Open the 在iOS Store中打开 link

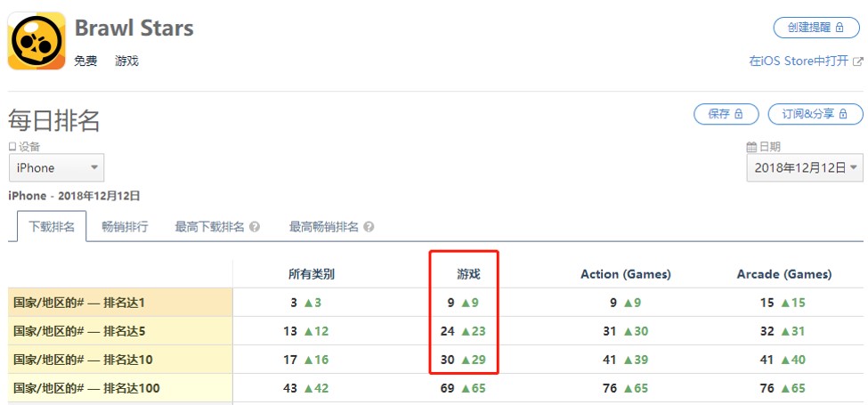pyautogui.click(x=799, y=61)
